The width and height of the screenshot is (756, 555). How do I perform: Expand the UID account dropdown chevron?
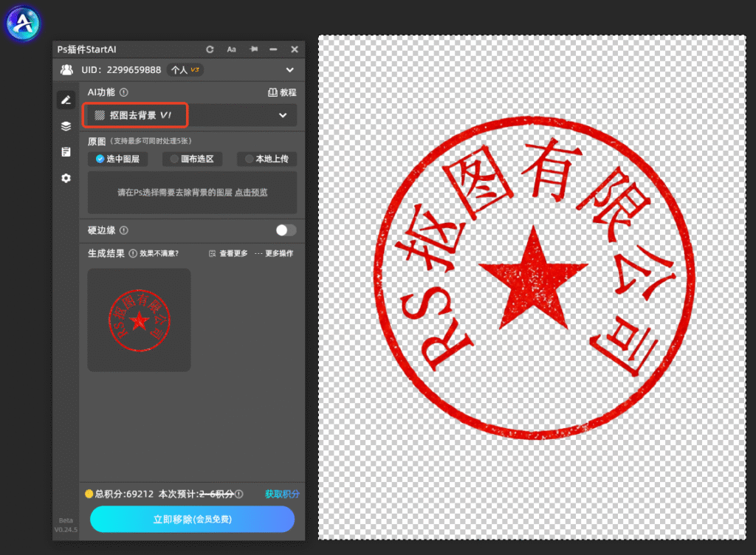point(289,70)
